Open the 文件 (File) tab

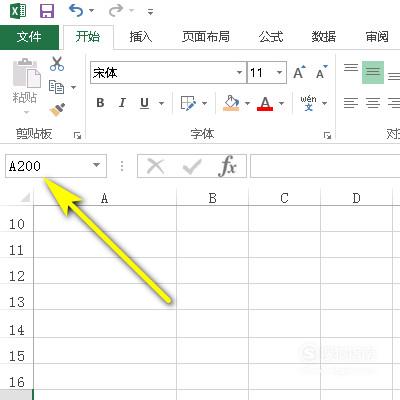[x=29, y=37]
